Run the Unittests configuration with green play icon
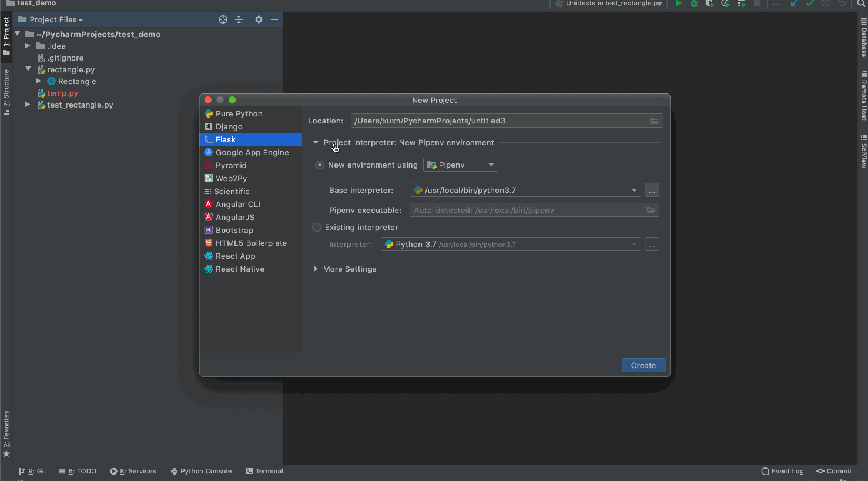 (679, 4)
